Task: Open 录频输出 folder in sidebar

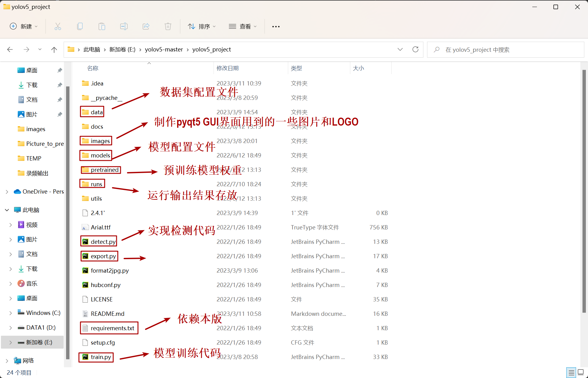Action: click(x=33, y=173)
